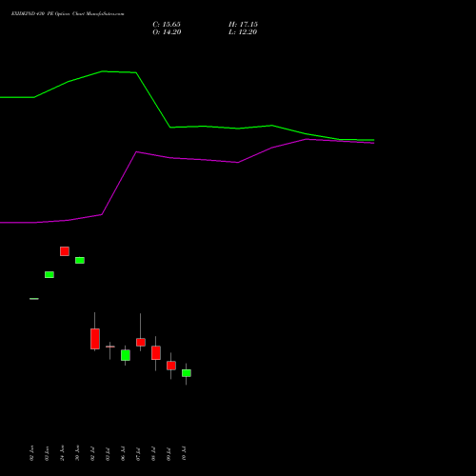Click the open value O: 14.20
Image resolution: width=476 pixels, height=476 pixels.
(167, 32)
